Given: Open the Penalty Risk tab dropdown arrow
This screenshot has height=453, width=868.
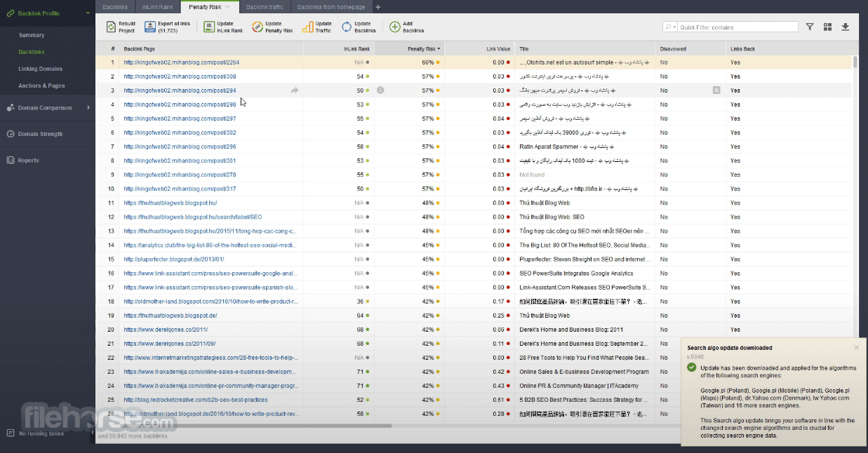Looking at the screenshot, I should click(227, 7).
